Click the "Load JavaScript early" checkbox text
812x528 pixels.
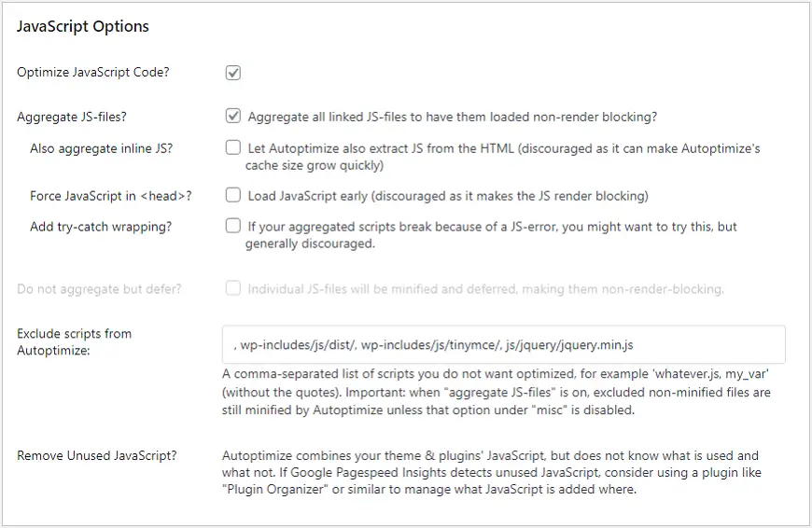point(447,196)
